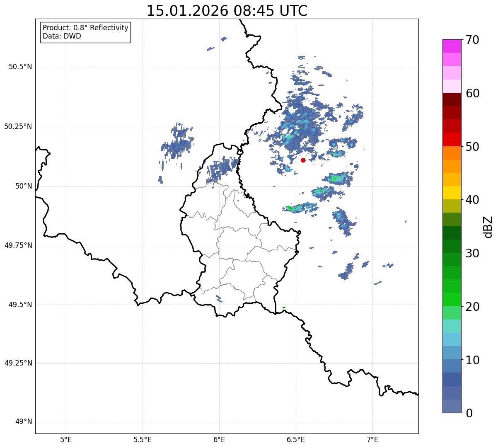Screen dimensions: 498x448
Task: Click the yellow colorbar segment above 40
Action: point(452,193)
